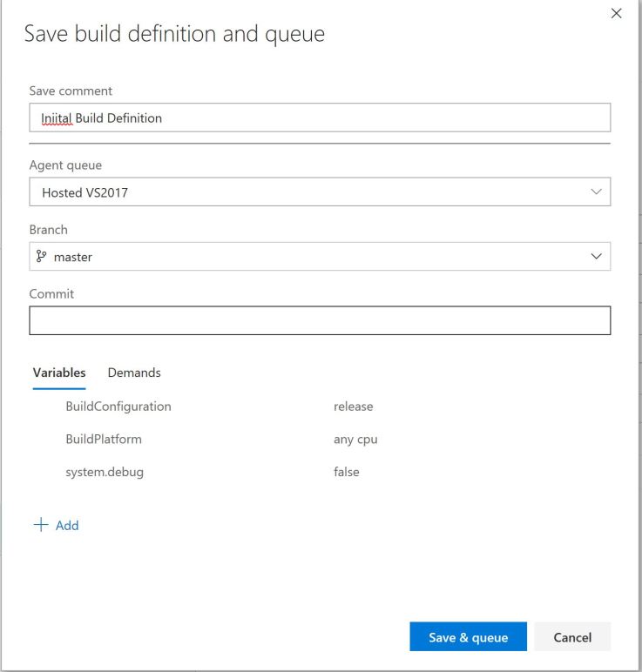The height and width of the screenshot is (672, 642).
Task: Close the dialog with the X icon
Action: click(617, 14)
